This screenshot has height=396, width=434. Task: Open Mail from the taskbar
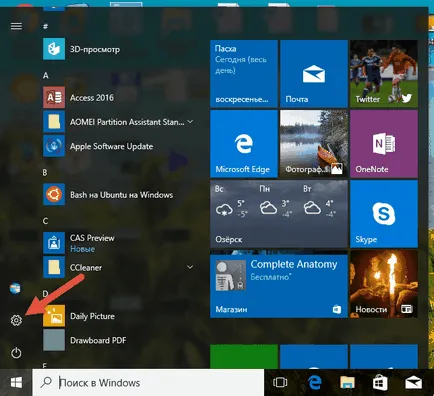pos(413,383)
